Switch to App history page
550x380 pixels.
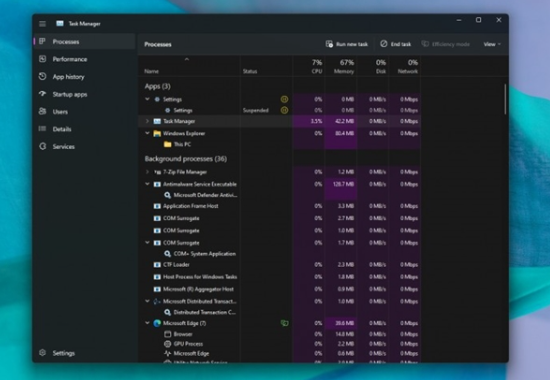pyautogui.click(x=85, y=76)
